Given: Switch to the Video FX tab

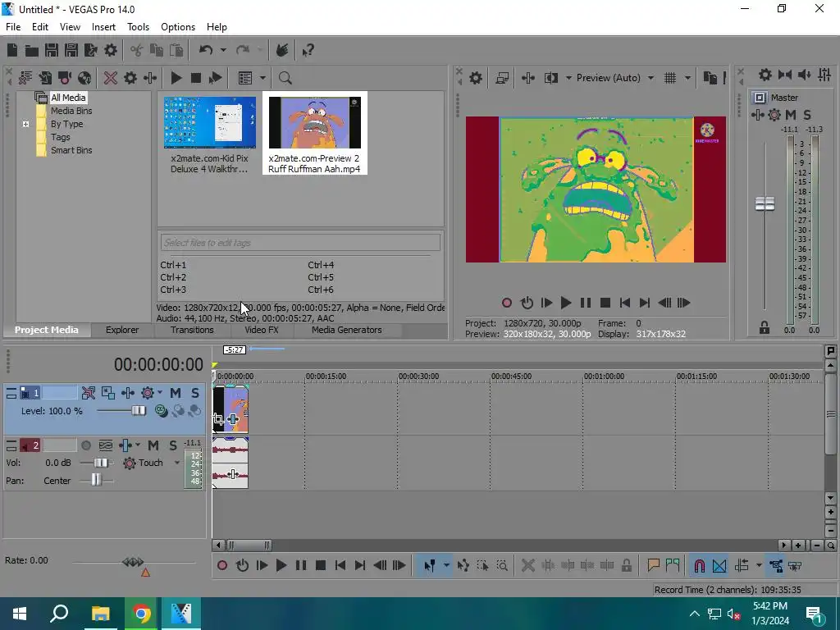Looking at the screenshot, I should click(262, 330).
